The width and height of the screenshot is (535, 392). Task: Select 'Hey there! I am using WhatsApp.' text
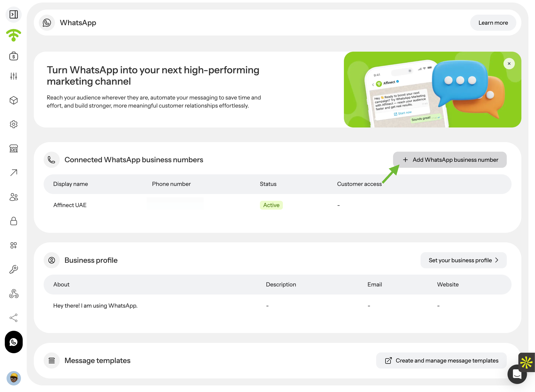tap(95, 306)
